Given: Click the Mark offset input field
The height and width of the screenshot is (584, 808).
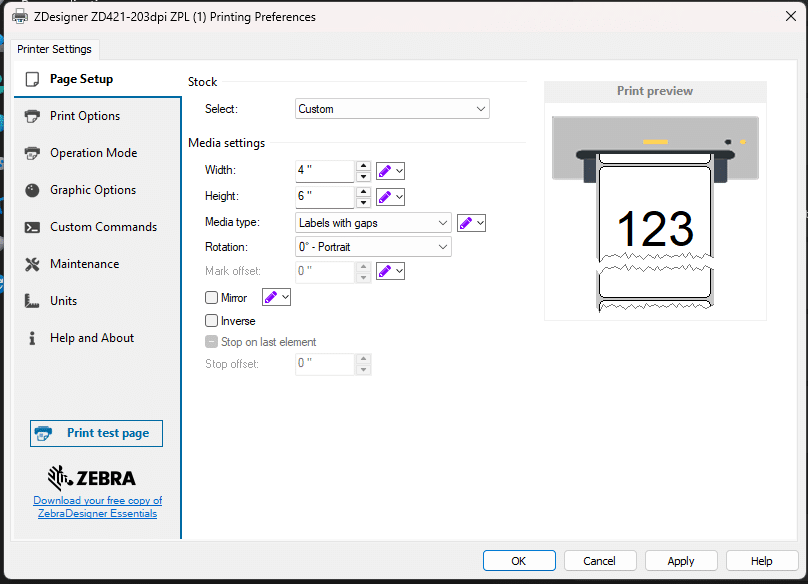Looking at the screenshot, I should 325,271.
